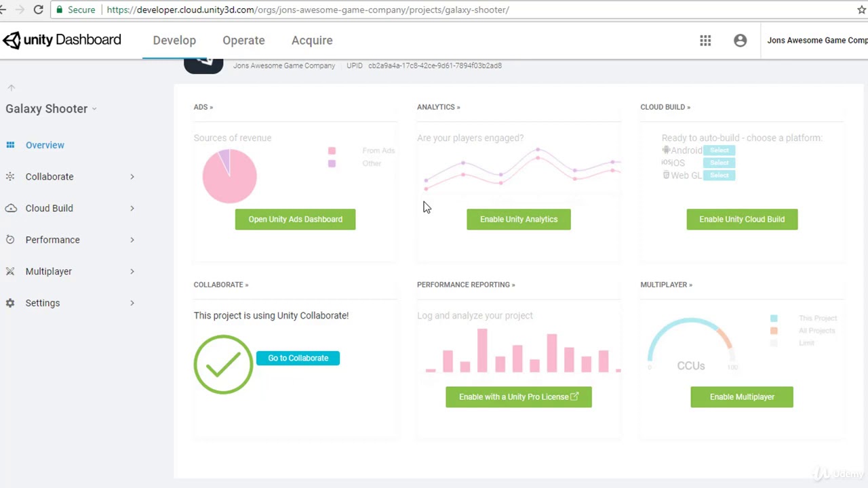Expand the Performance sidebar chevron
This screenshot has width=868, height=488.
pos(132,240)
